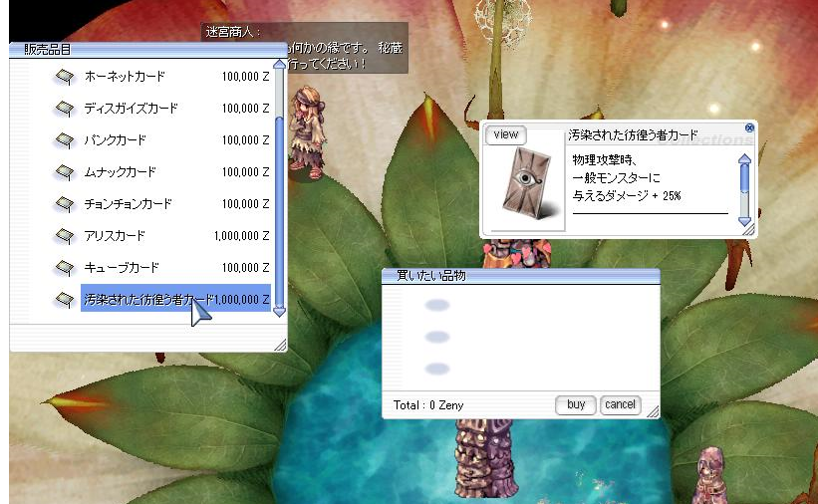This screenshot has width=818, height=504.
Task: Click the cancel button
Action: (620, 404)
